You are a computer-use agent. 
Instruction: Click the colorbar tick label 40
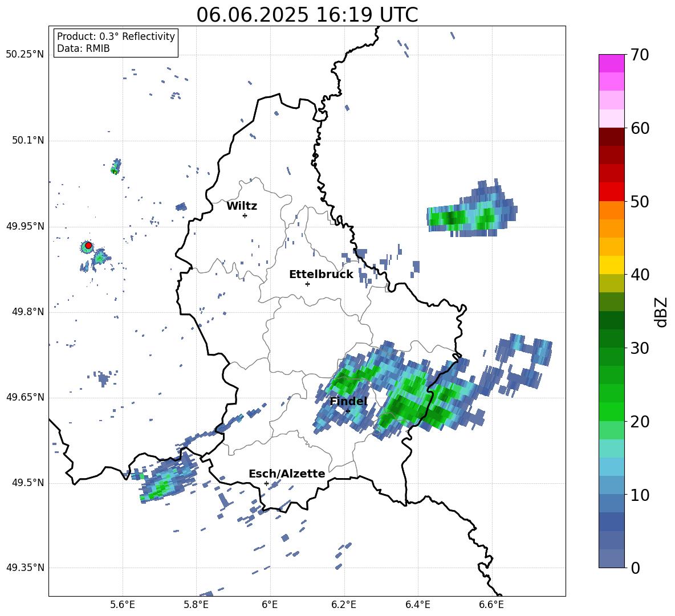coord(639,275)
